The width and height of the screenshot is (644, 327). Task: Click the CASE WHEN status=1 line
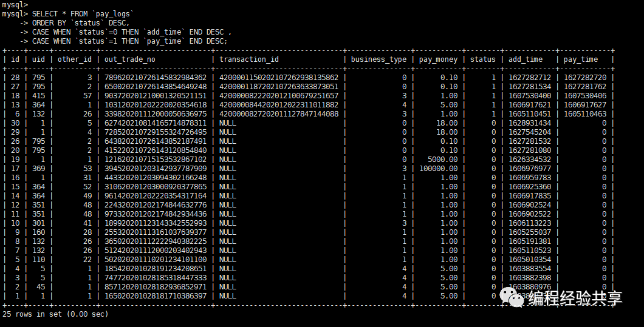pyautogui.click(x=123, y=41)
